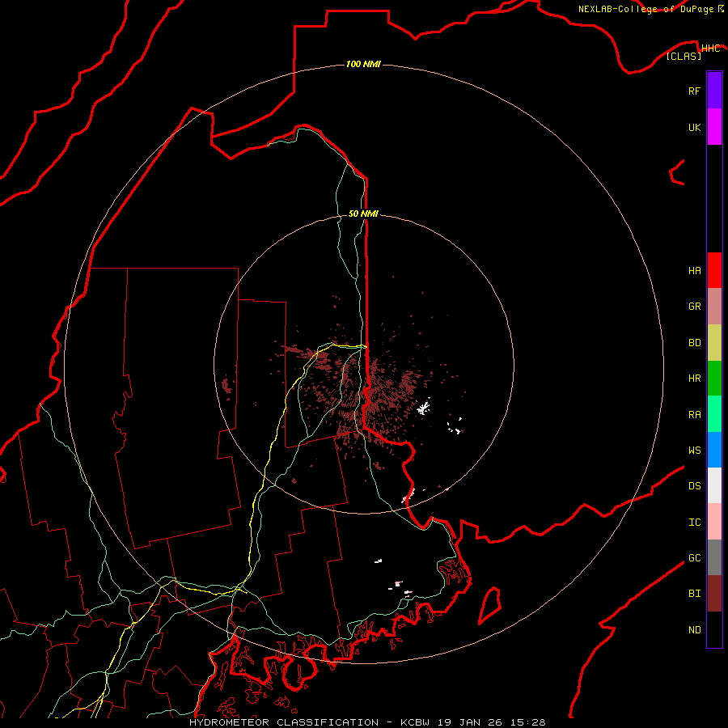Click the Hydrometeor Classification title text
The height and width of the screenshot is (728, 728).
(x=284, y=722)
